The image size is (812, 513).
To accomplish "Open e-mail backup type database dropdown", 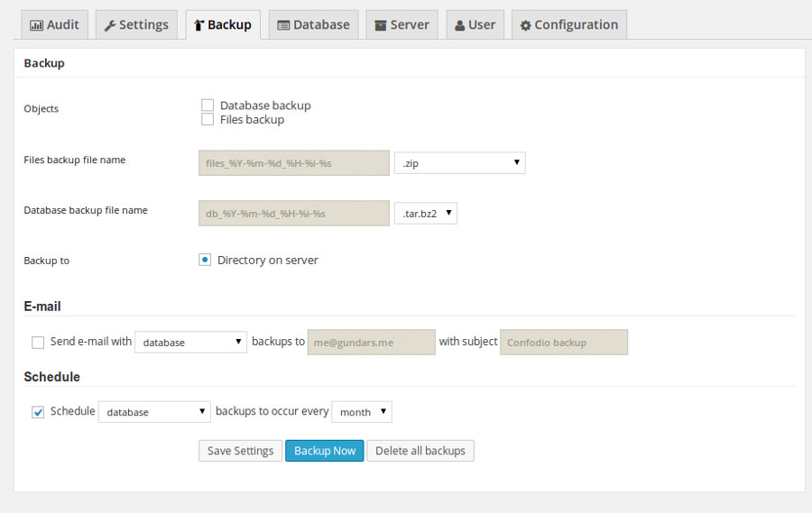I will click(x=190, y=343).
